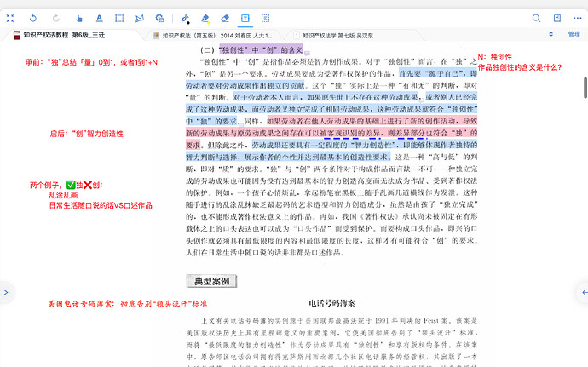This screenshot has height=367, width=588.
Task: Click the 管理 manage button
Action: 574,34
